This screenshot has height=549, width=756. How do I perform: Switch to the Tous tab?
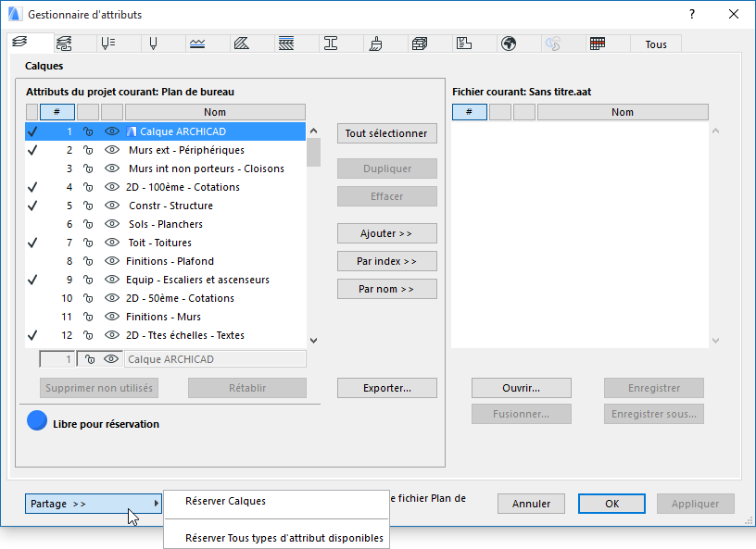pyautogui.click(x=656, y=44)
